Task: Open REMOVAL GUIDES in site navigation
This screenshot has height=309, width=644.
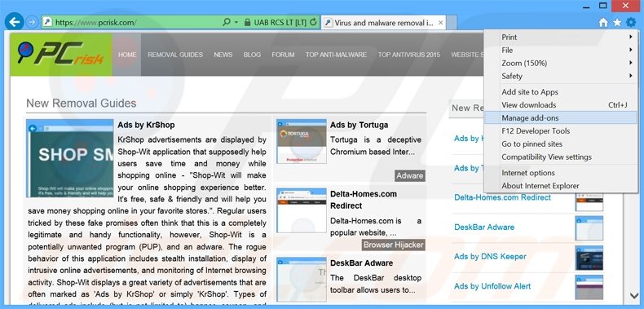Action: 175,55
